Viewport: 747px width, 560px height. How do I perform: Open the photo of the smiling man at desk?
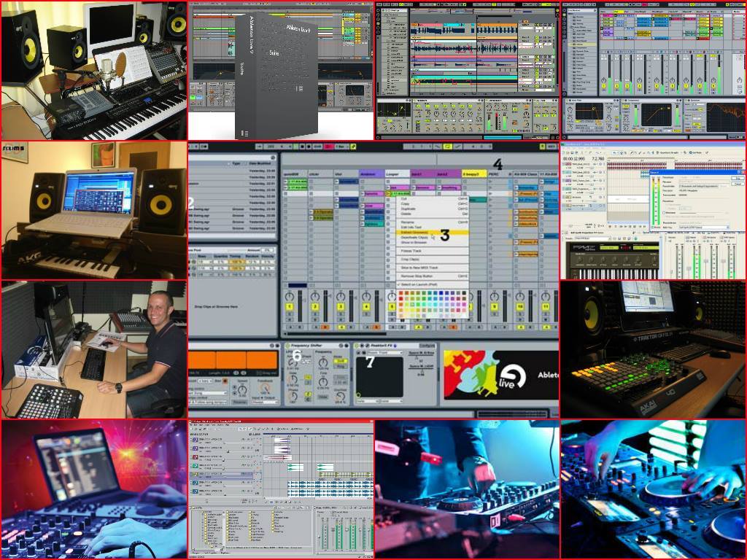[x=94, y=350]
